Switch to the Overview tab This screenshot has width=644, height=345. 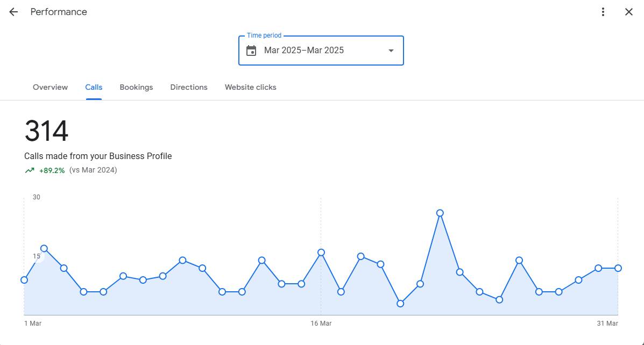pos(50,87)
